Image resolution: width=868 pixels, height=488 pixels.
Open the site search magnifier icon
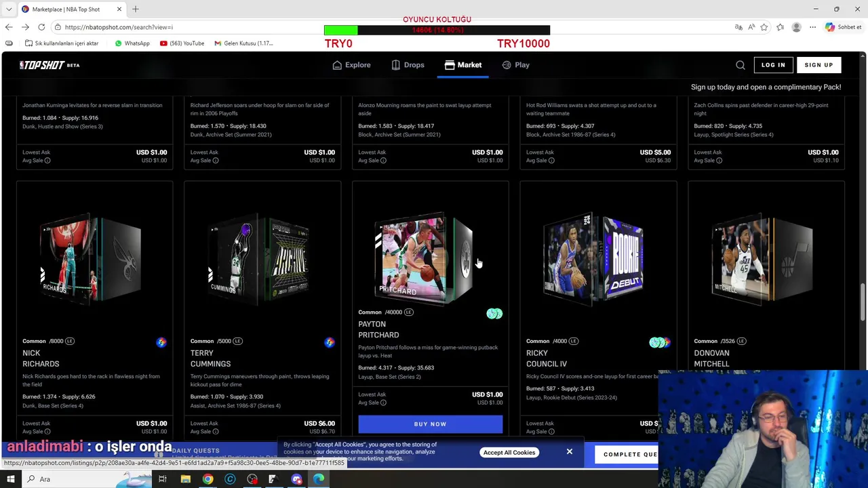pyautogui.click(x=741, y=65)
